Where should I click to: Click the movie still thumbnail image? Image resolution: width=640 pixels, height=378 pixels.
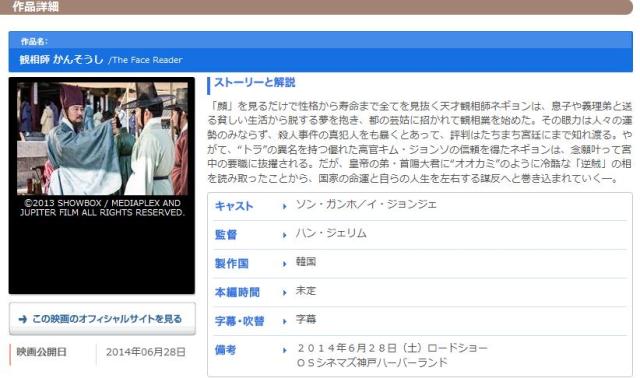pyautogui.click(x=102, y=138)
